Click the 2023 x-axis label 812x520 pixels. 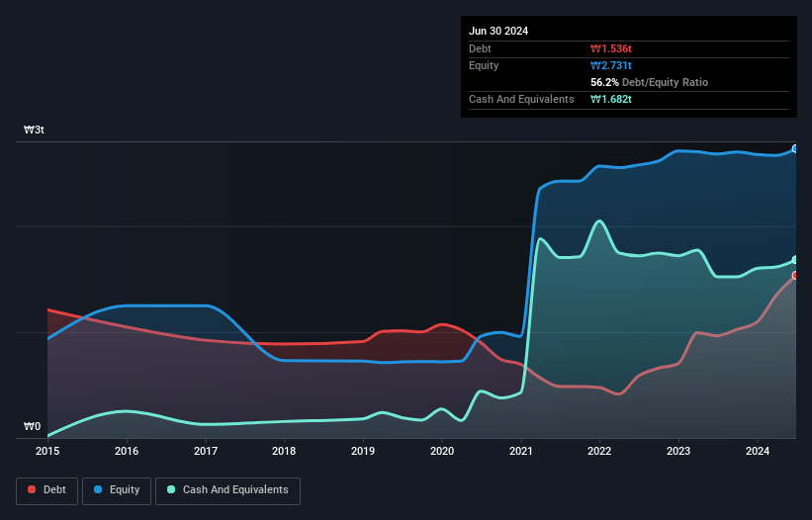pyautogui.click(x=678, y=451)
